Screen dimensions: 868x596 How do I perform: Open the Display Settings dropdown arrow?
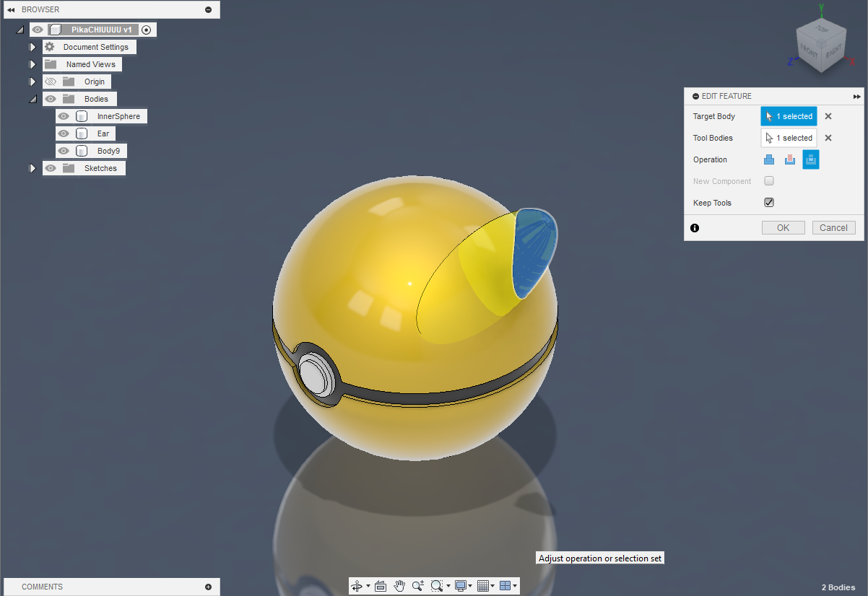pyautogui.click(x=470, y=586)
